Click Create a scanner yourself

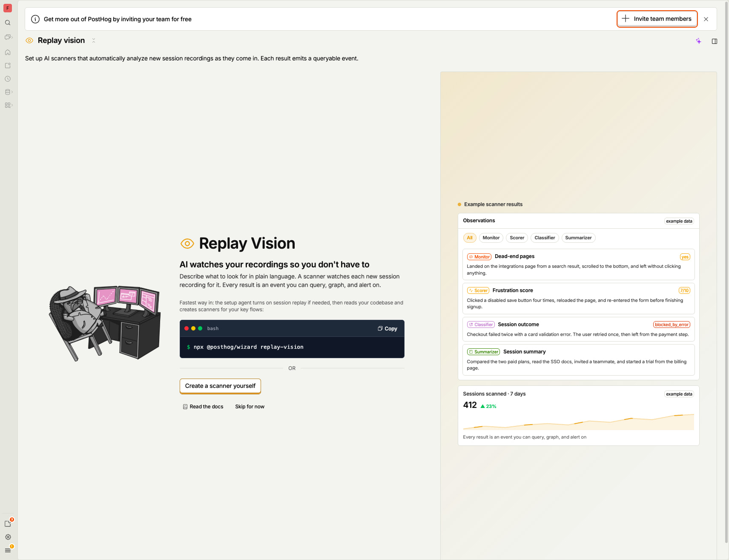220,386
